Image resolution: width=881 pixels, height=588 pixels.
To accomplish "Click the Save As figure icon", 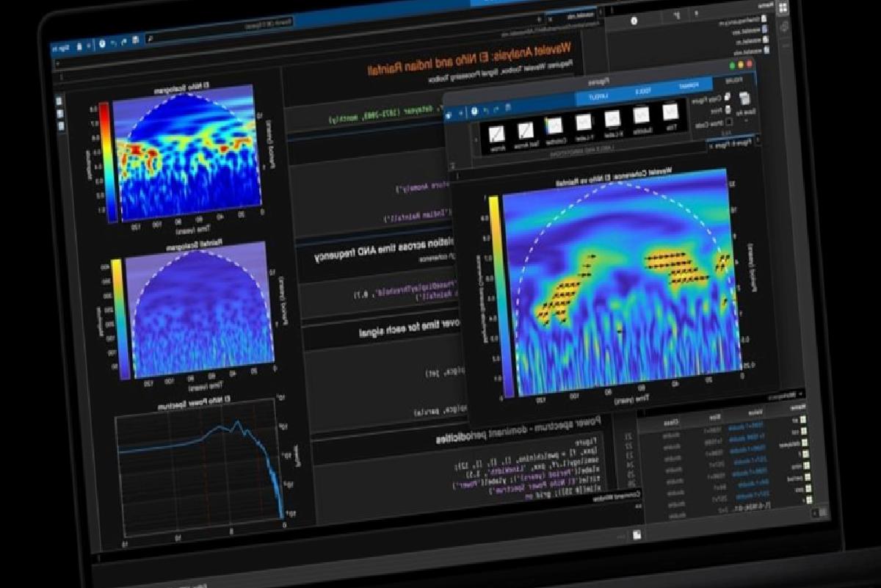I will coord(744,99).
